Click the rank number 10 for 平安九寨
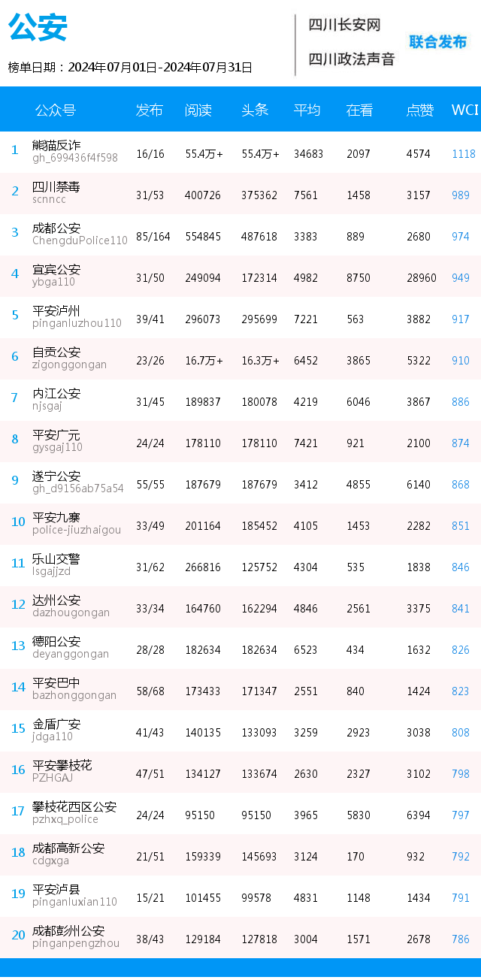Screen dimensions: 481x980 (18, 522)
